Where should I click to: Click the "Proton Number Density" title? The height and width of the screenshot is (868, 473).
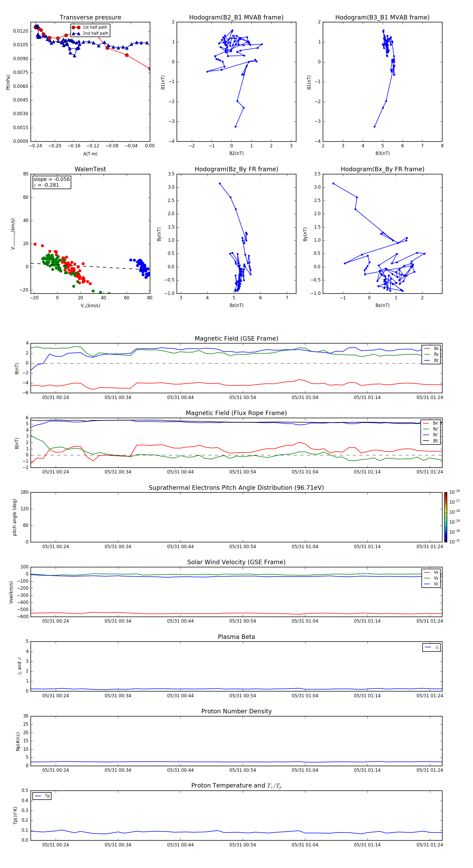[x=236, y=711]
